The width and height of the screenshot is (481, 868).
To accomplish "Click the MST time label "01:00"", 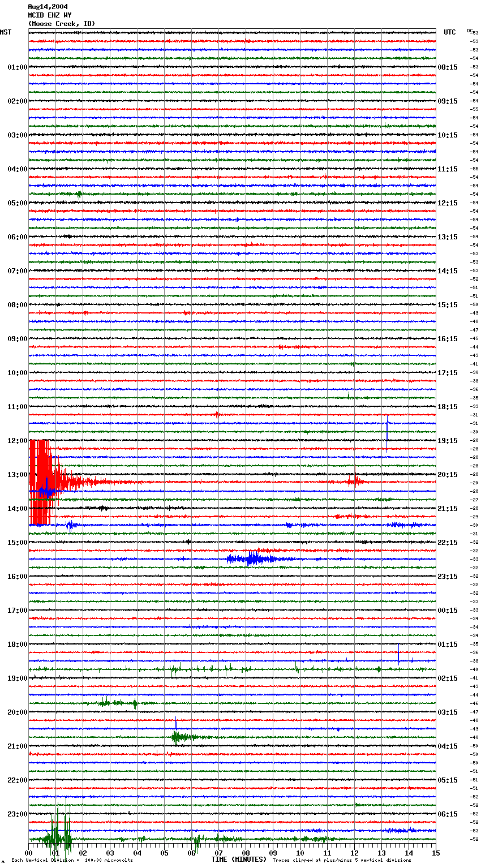I will [18, 67].
